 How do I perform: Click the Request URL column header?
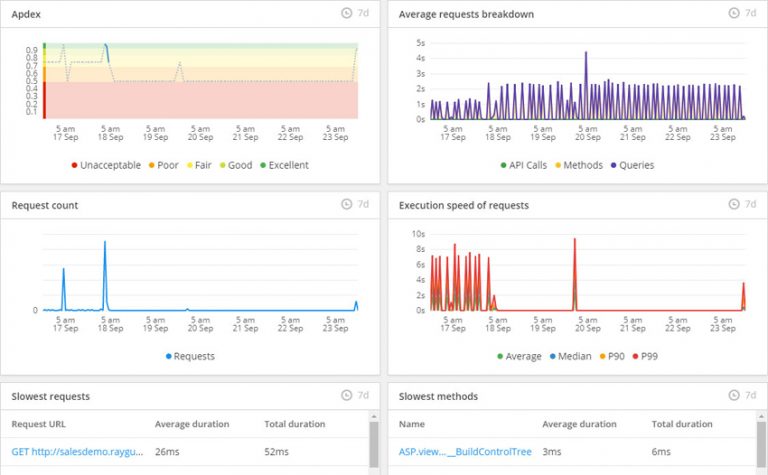38,424
